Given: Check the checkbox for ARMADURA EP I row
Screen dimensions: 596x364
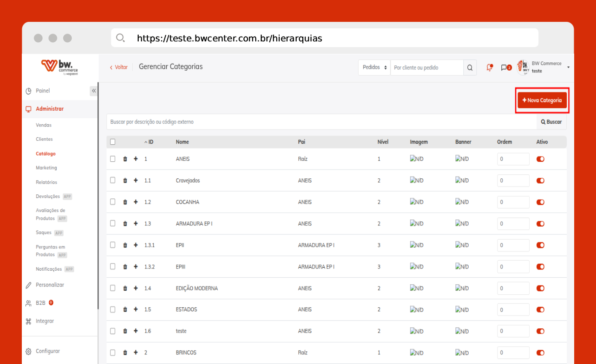Looking at the screenshot, I should point(113,223).
